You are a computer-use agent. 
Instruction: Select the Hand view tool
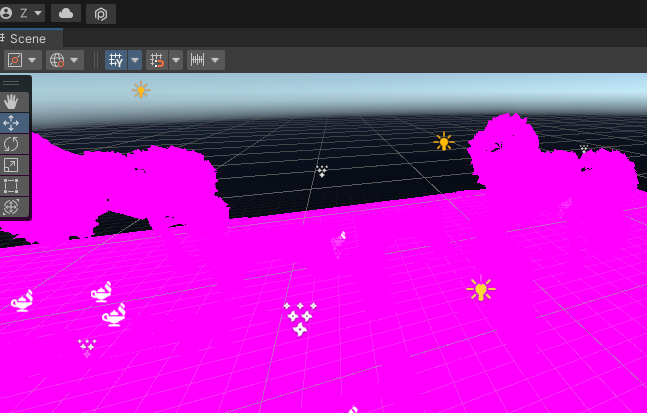pos(12,102)
